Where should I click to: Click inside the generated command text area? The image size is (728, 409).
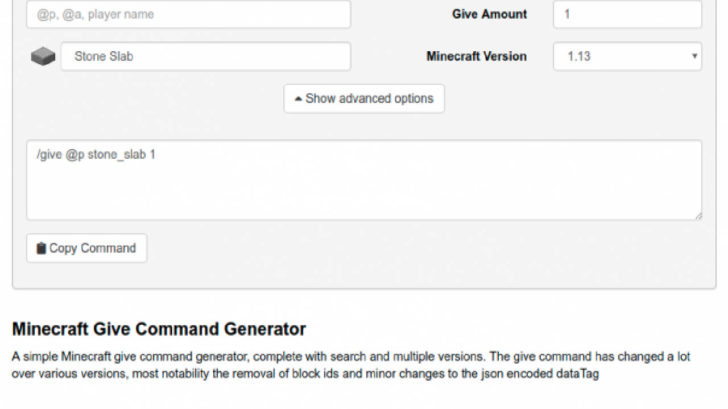tap(364, 180)
